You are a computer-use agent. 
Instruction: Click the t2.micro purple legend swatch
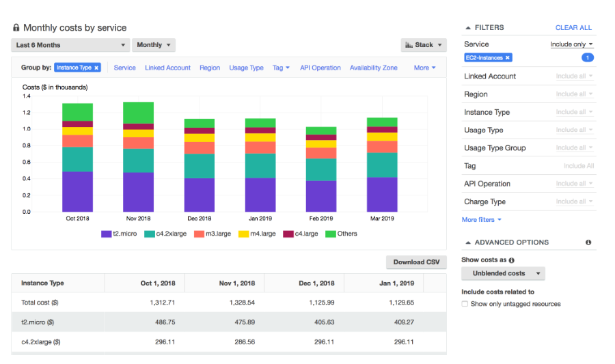(x=107, y=234)
